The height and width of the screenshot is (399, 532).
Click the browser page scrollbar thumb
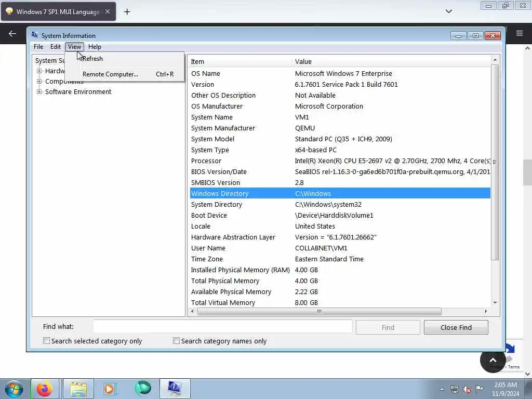(x=527, y=172)
